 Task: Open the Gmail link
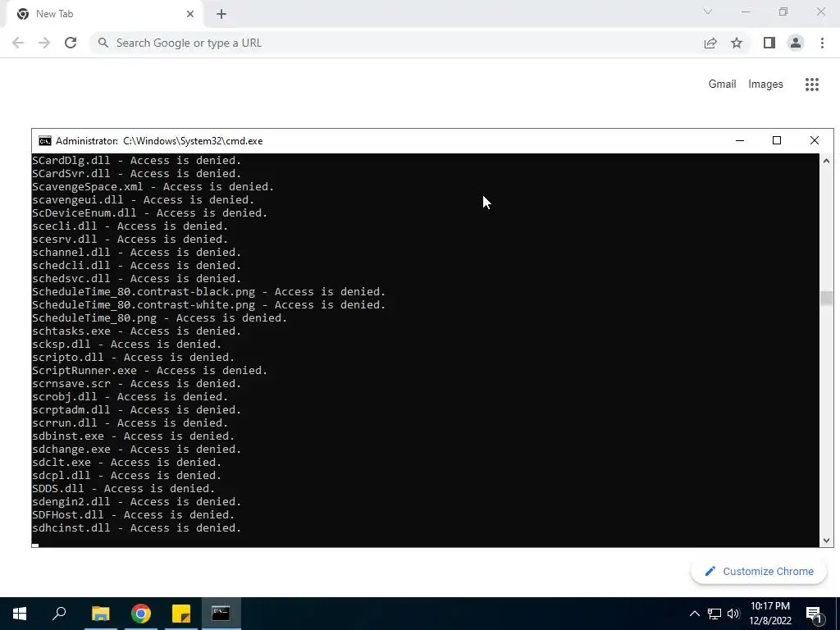722,84
